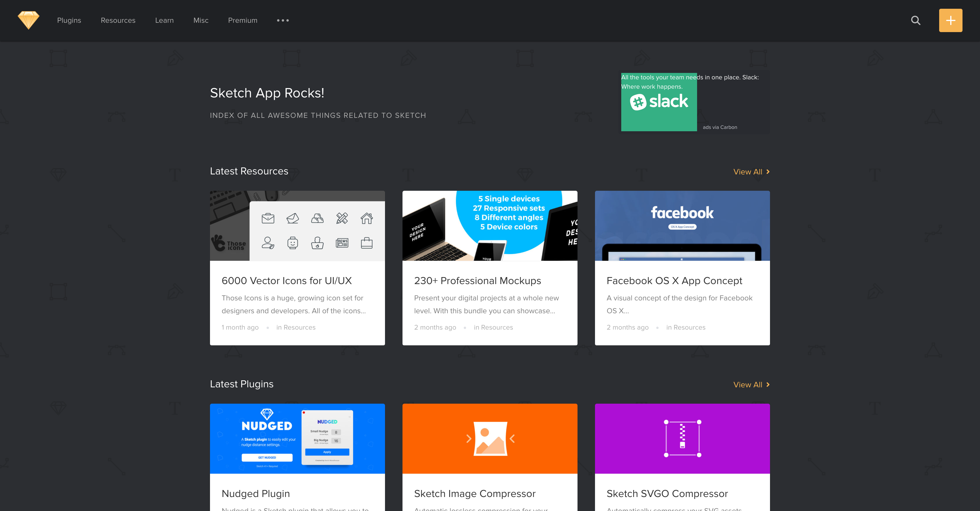The width and height of the screenshot is (980, 511).
Task: Open Sketch Image Compressor title
Action: 475,494
